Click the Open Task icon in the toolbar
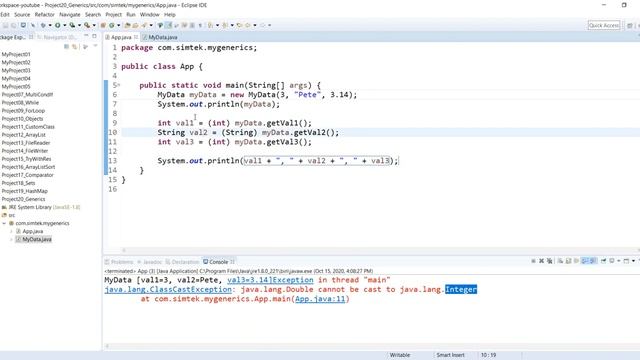The height and width of the screenshot is (360, 640). coord(135,25)
